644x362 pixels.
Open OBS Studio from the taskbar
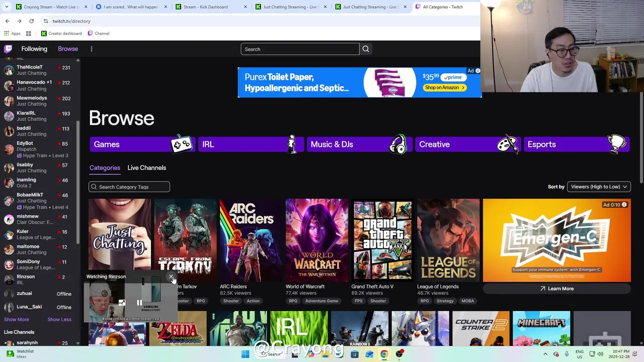pos(399,354)
